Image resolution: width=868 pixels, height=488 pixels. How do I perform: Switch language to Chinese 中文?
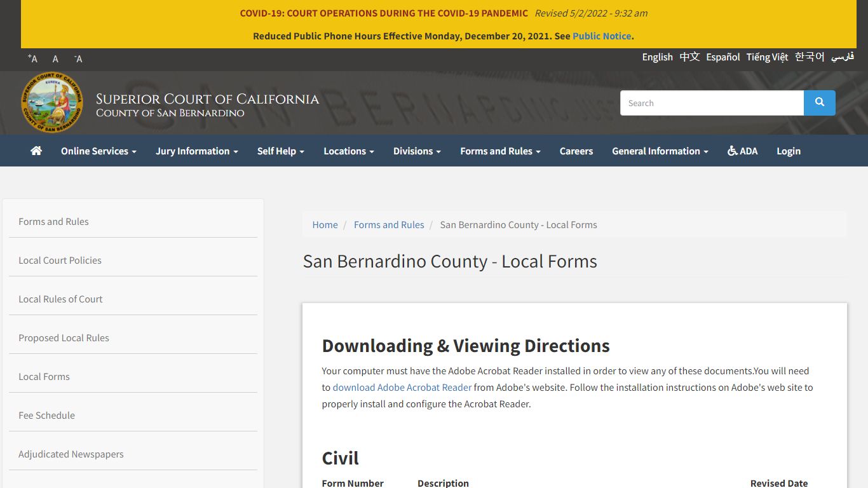coord(689,57)
